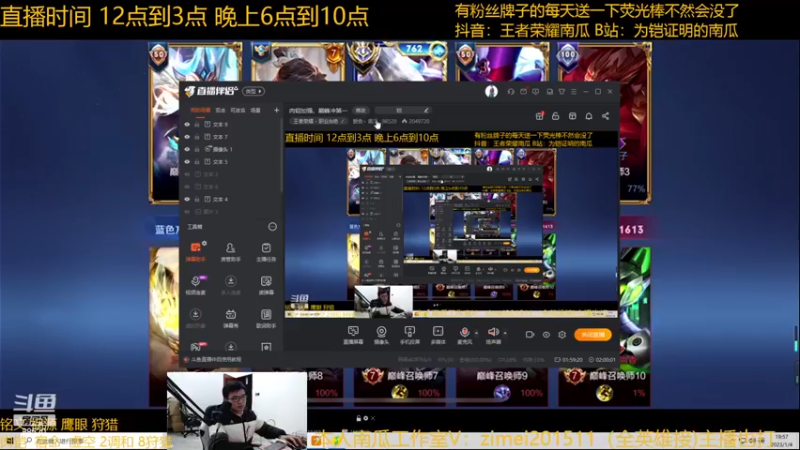Image resolution: width=800 pixels, height=450 pixels.
Task: Click the user avatar in the title bar
Action: click(491, 91)
